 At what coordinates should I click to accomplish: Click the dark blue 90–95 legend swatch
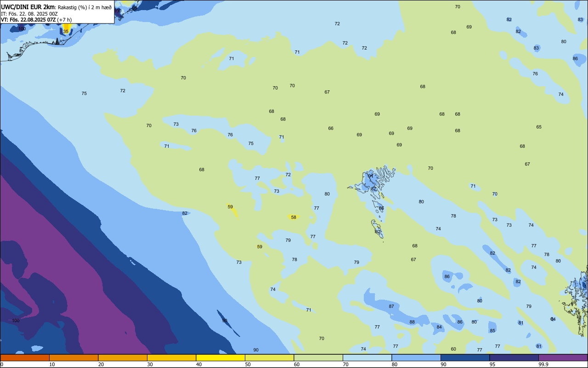(465, 357)
